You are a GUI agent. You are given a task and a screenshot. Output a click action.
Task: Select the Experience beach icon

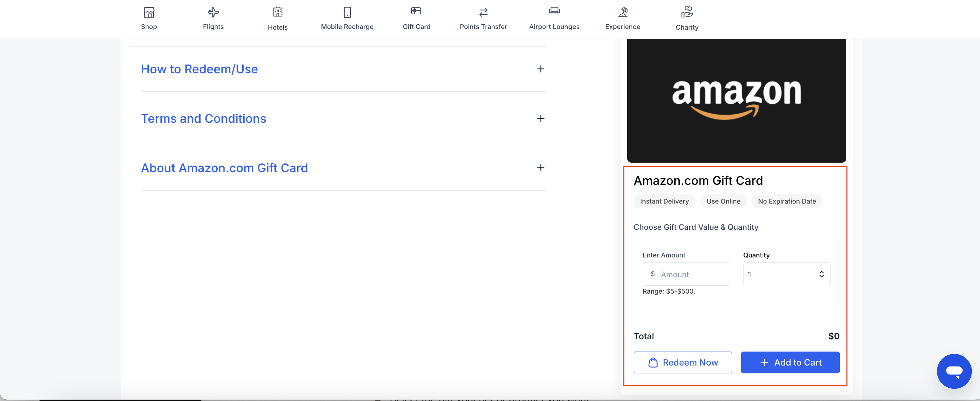coord(622,13)
